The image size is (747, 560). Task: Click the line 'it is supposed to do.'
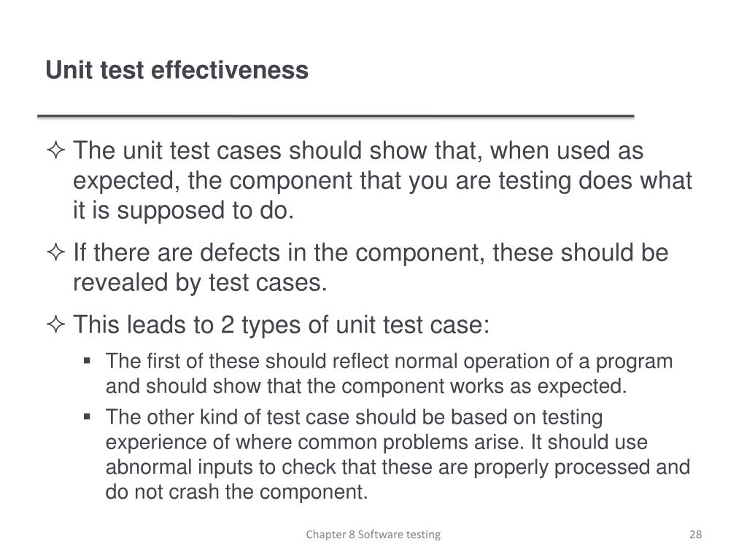[x=183, y=211]
